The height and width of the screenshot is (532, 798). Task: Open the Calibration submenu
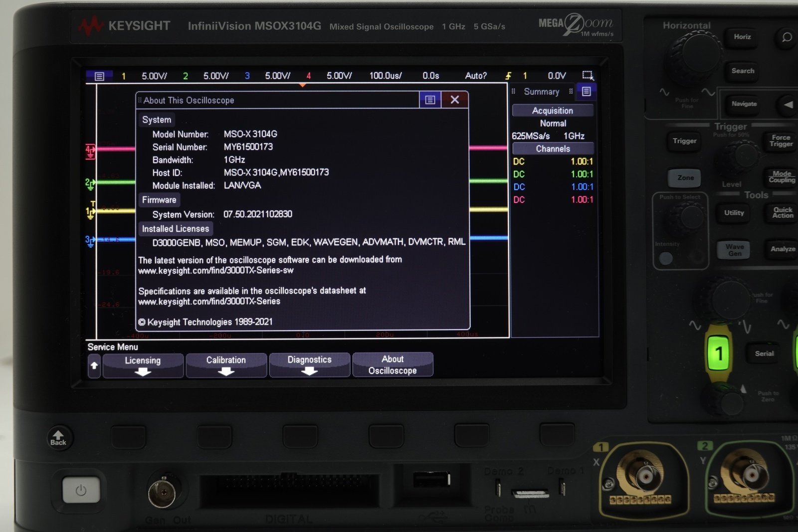(226, 365)
